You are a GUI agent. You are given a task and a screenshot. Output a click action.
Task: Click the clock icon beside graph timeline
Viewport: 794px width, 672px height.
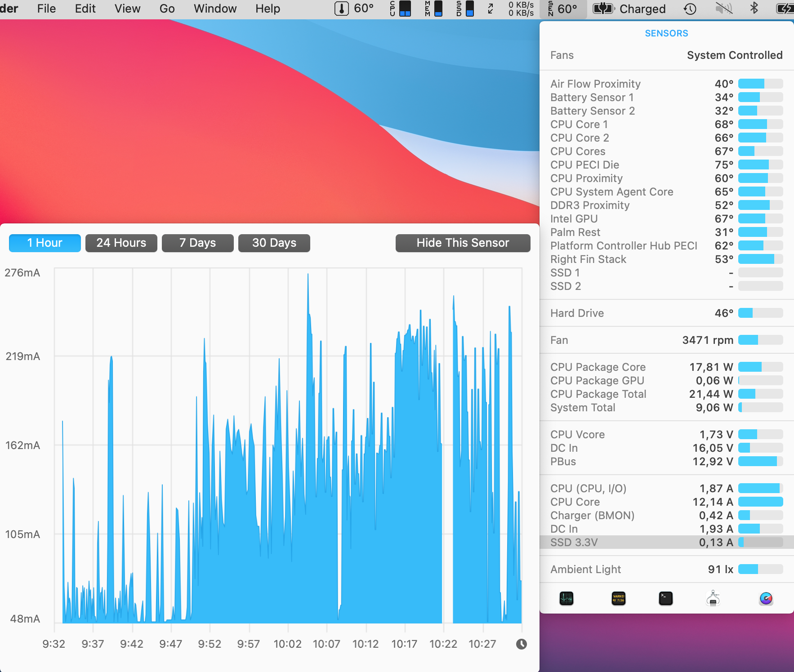[x=521, y=644]
